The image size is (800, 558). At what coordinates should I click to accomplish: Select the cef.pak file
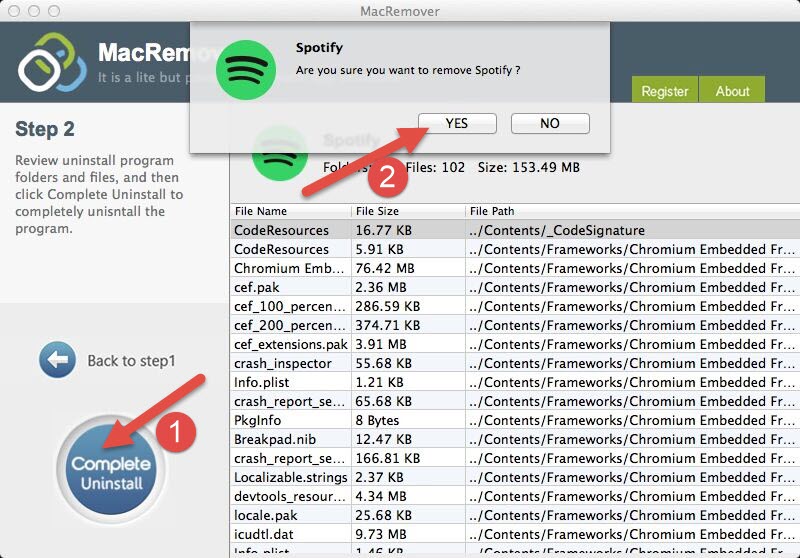click(x=515, y=287)
